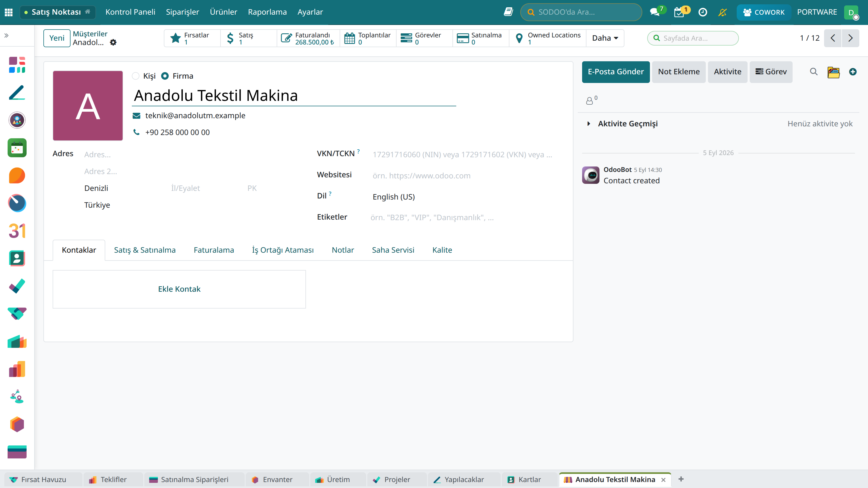Click the purple A avatar image
The width and height of the screenshot is (868, 488).
click(x=88, y=106)
